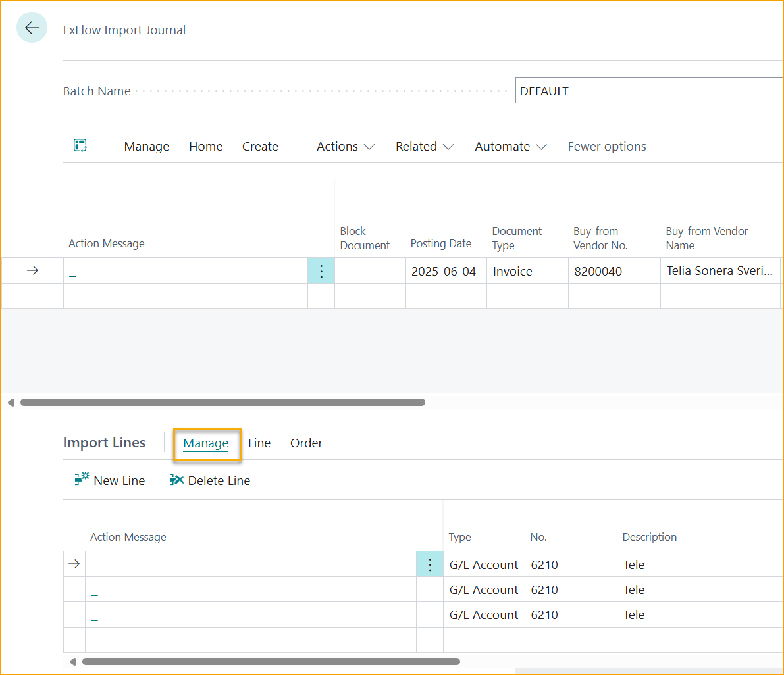Click the Fewer options link
The width and height of the screenshot is (784, 675).
click(x=606, y=146)
